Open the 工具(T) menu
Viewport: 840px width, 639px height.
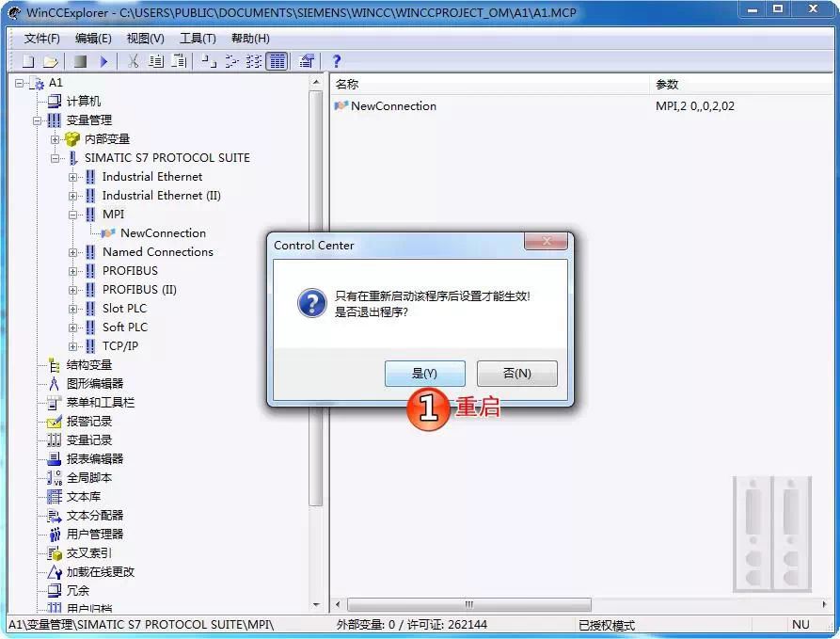pyautogui.click(x=198, y=38)
